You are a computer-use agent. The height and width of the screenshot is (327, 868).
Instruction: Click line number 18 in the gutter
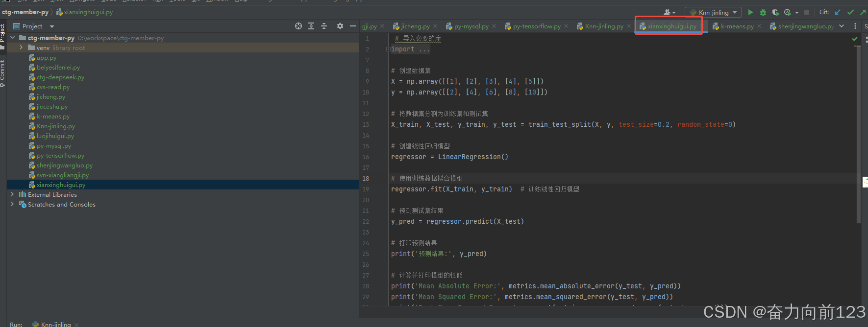click(366, 178)
